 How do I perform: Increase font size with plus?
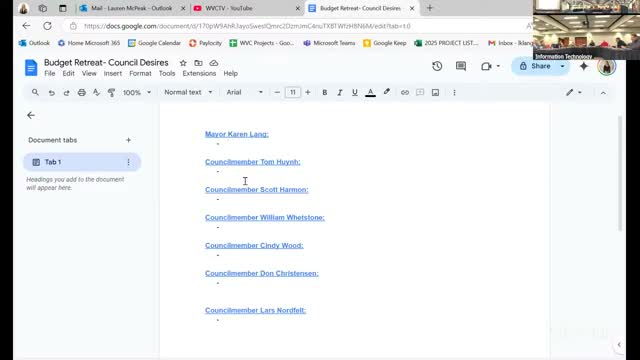[308, 93]
